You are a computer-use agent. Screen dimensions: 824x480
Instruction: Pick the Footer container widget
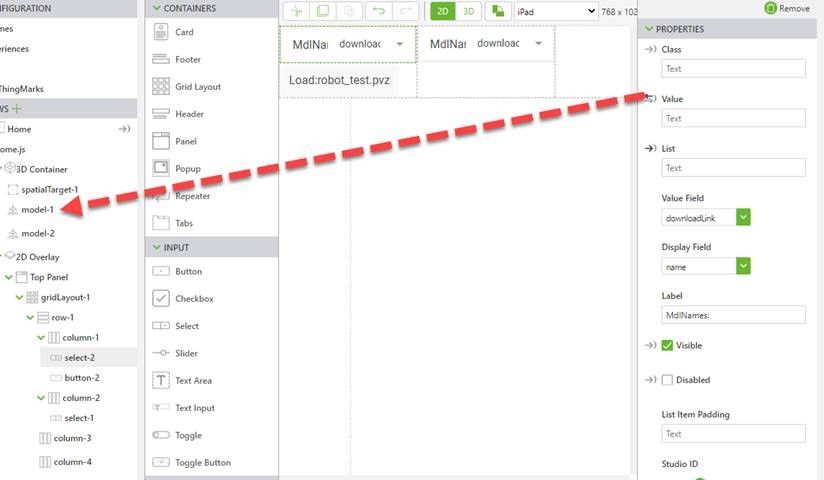[177, 59]
